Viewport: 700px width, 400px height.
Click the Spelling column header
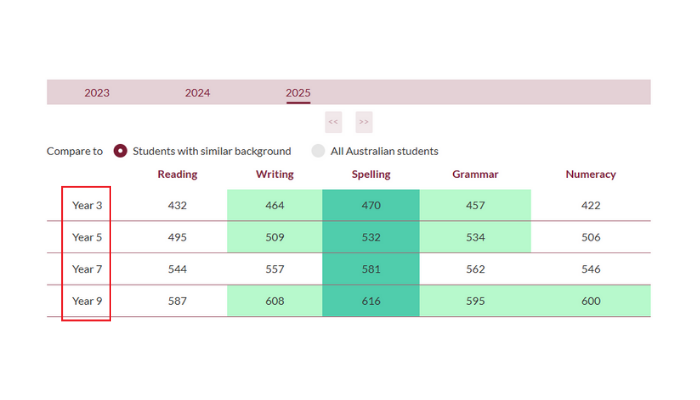[371, 174]
